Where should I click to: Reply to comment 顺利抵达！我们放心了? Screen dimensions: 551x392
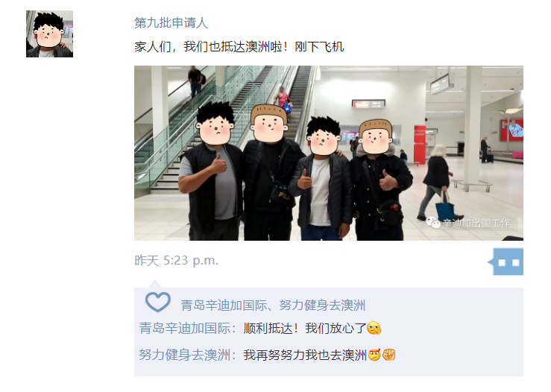(x=305, y=329)
